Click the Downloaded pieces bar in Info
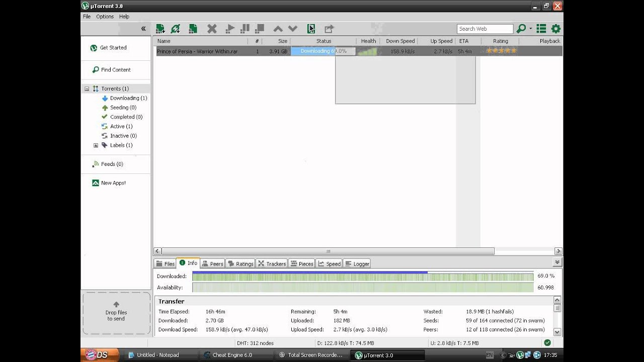 coord(363,276)
